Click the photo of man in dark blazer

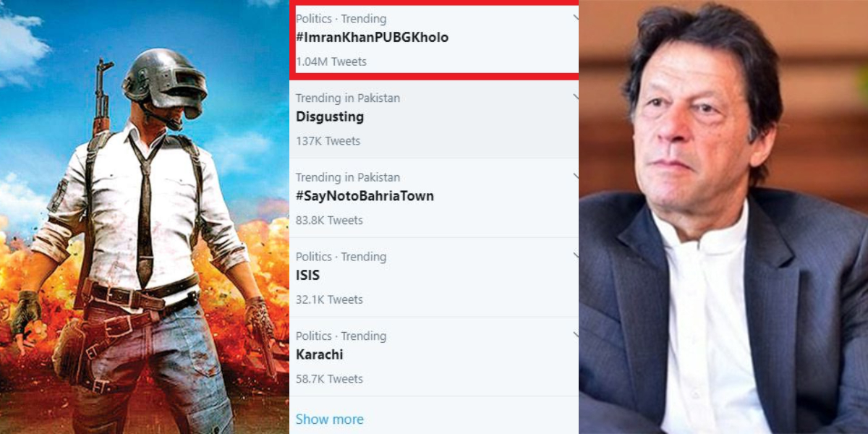[723, 217]
